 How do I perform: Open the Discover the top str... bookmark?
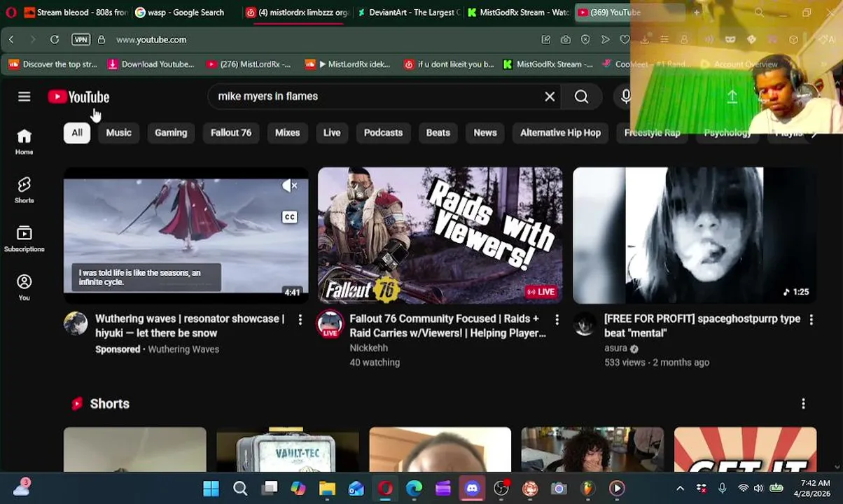[53, 64]
